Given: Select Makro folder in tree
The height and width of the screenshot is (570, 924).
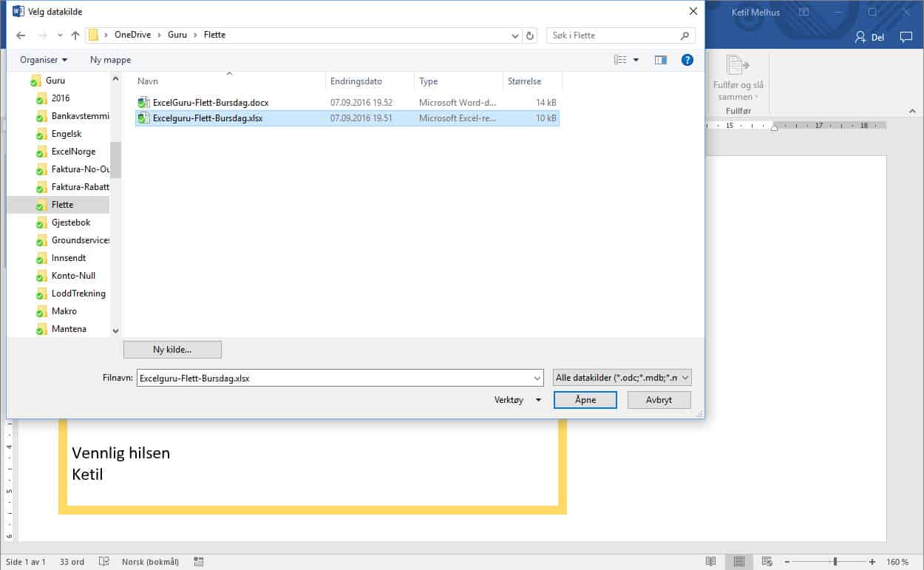Looking at the screenshot, I should pos(64,311).
